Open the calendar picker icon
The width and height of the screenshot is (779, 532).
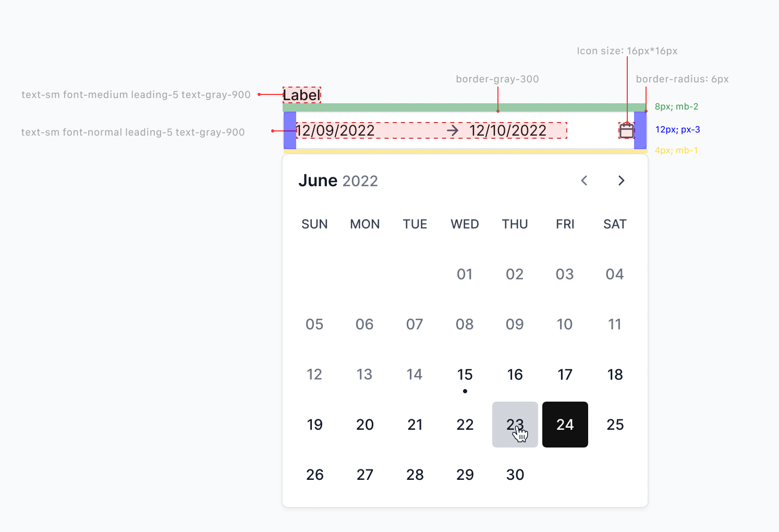[x=626, y=130]
